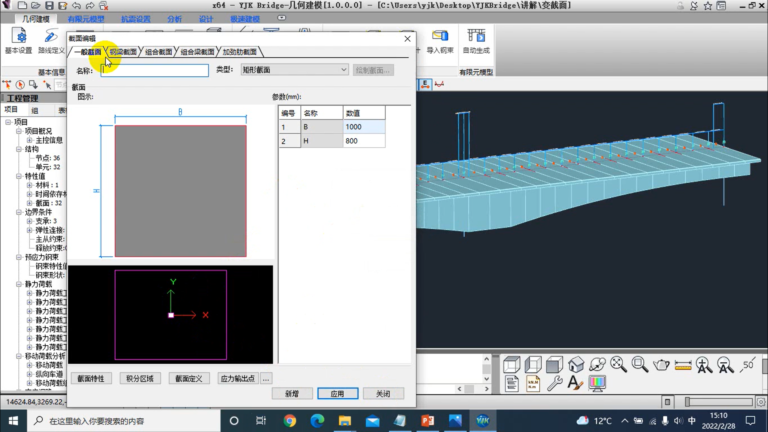The image size is (768, 432).
Task: Click the H value cell 800
Action: 363,141
